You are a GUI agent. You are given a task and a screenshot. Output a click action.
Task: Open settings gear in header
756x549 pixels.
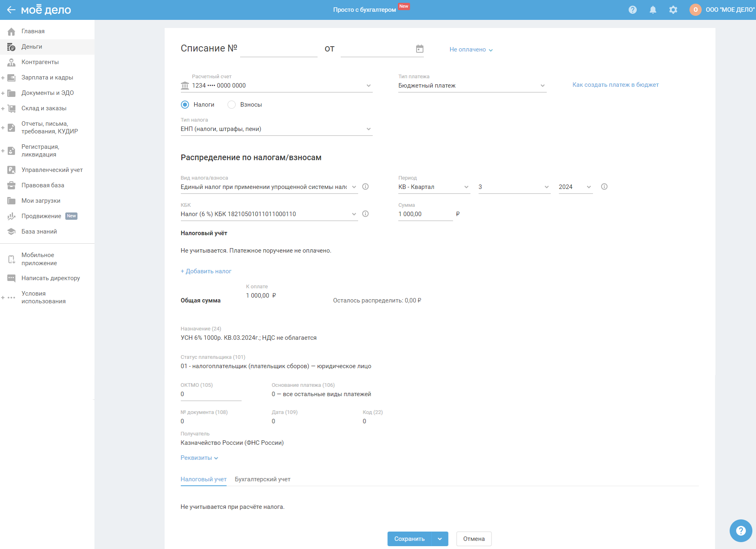[673, 10]
